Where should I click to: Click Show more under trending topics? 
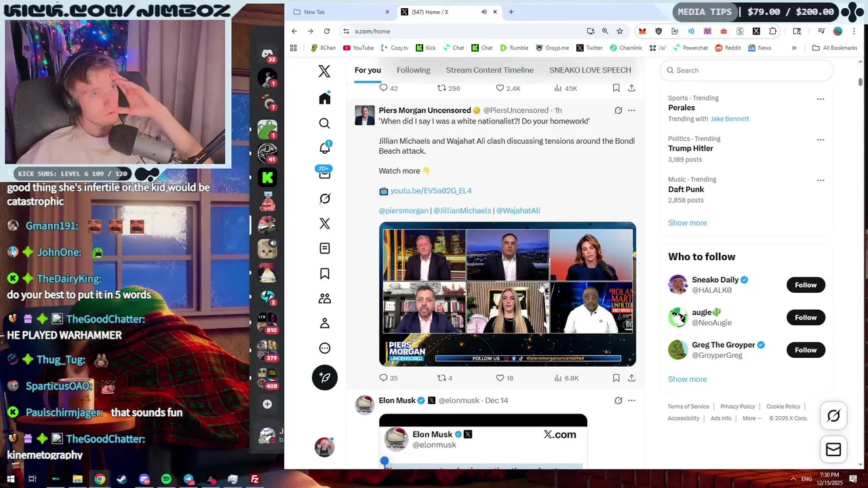pos(687,223)
